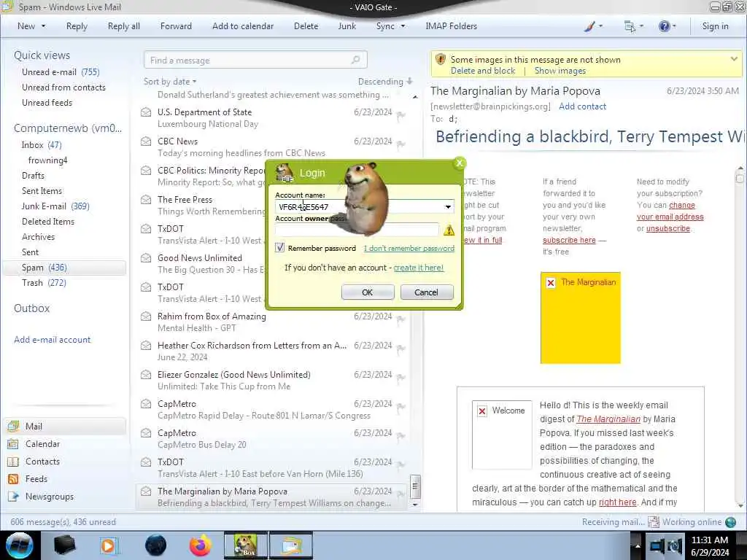Viewport: 747px width, 560px height.
Task: Click the magnifier icon in Find a message
Action: tap(355, 60)
